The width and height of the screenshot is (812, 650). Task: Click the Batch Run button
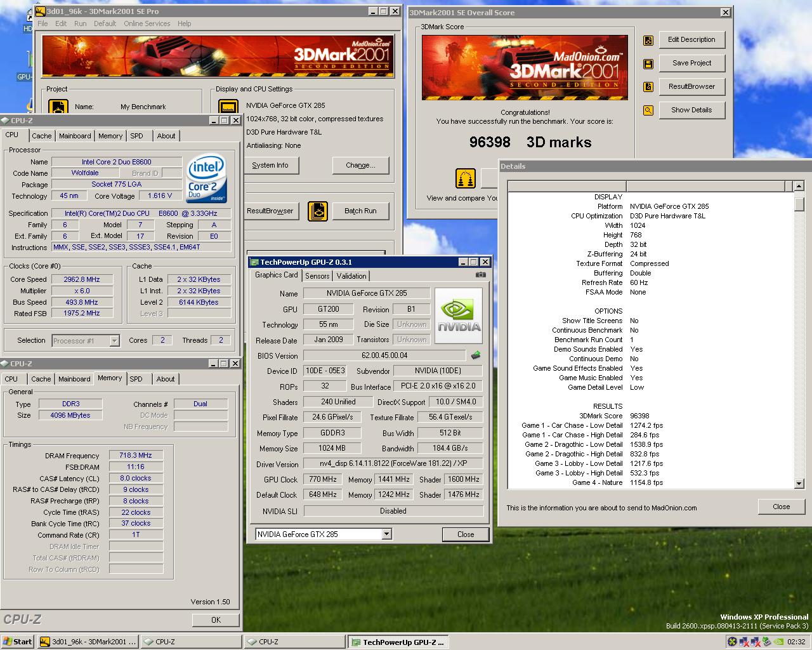pos(360,211)
